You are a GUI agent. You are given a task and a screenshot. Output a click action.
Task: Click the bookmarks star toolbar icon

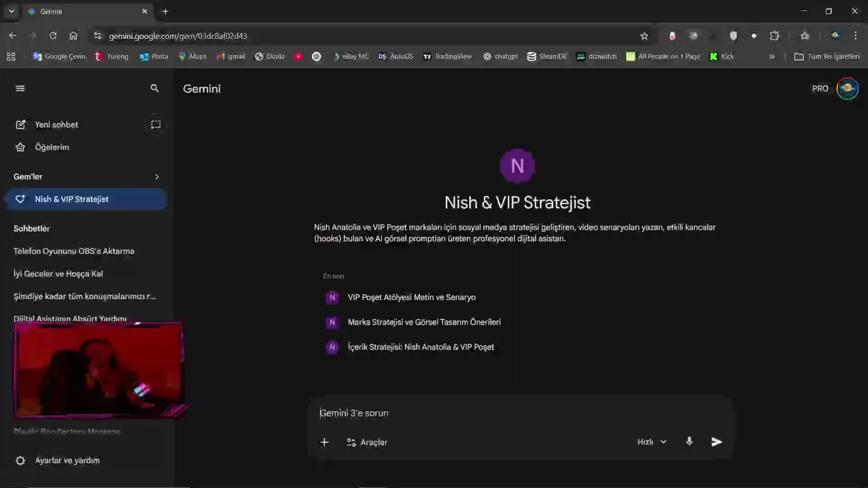[805, 36]
